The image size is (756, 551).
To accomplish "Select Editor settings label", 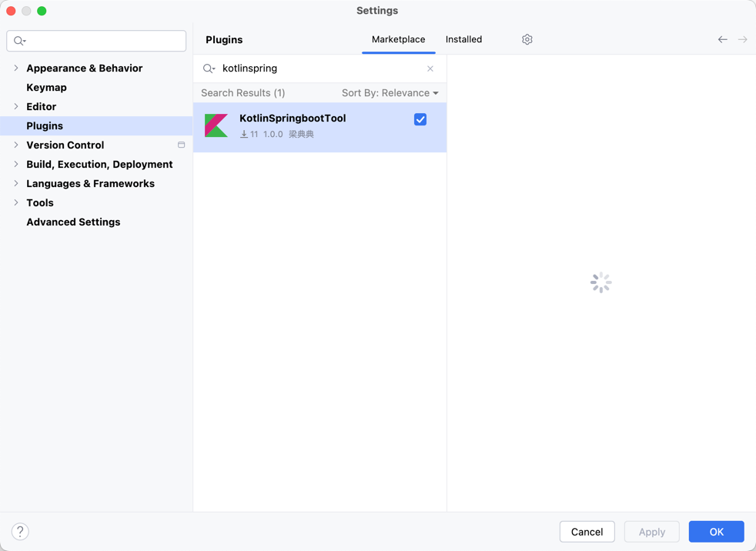I will [42, 106].
